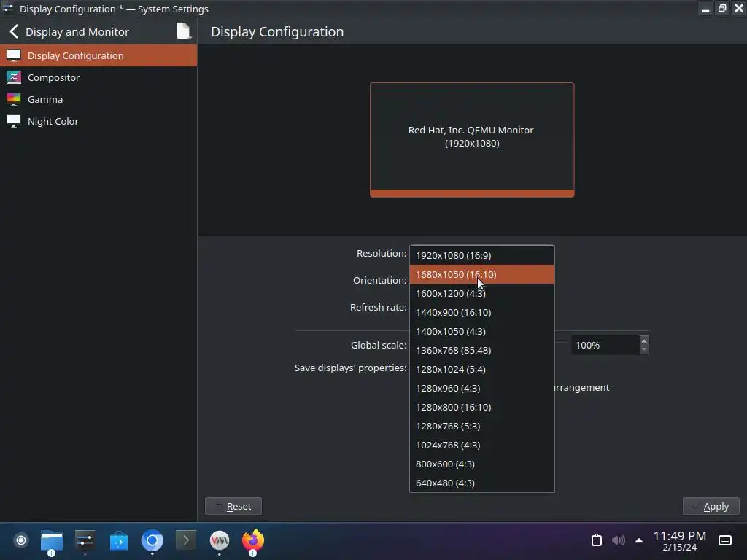Decrease global scale with down arrow
Viewport: 747px width, 560px height.
click(x=644, y=350)
